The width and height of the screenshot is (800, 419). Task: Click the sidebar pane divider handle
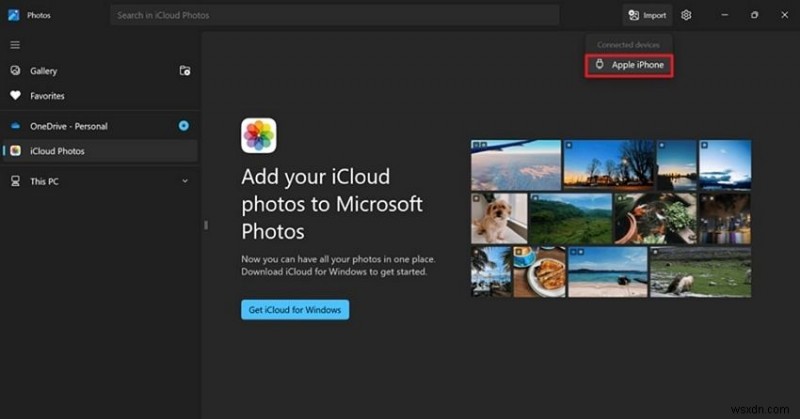206,225
